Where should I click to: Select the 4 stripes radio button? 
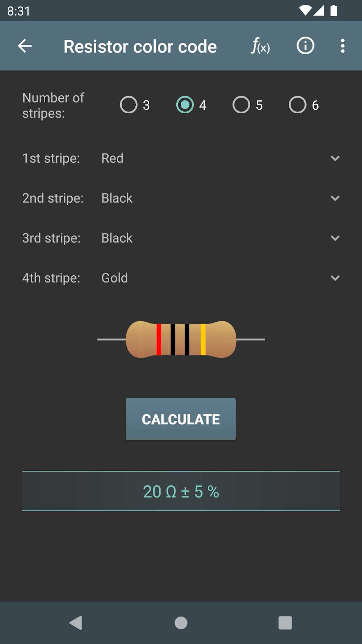pos(185,105)
